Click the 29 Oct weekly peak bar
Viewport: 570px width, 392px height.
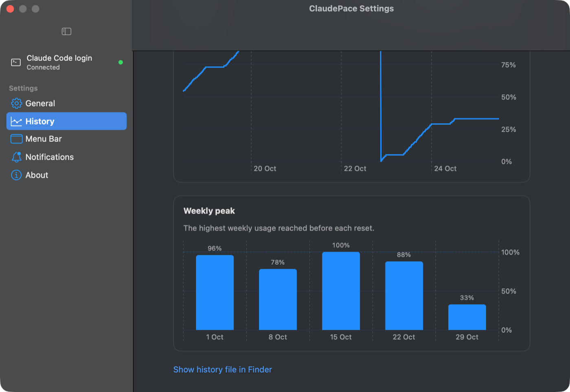pyautogui.click(x=467, y=317)
